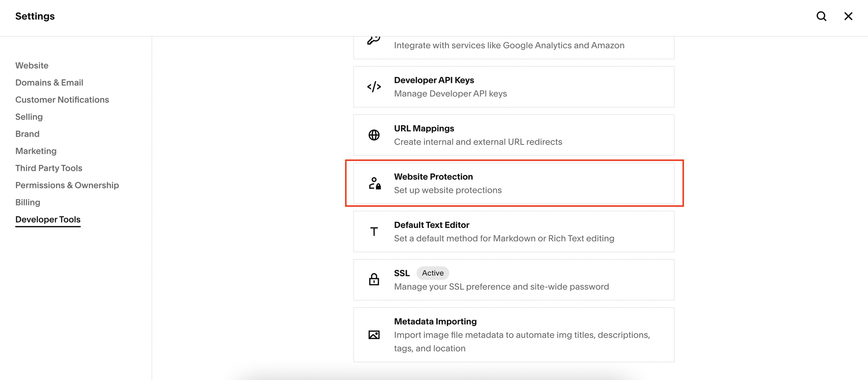This screenshot has height=380, width=868.
Task: Click the Default Text Editor T icon
Action: coord(374,231)
